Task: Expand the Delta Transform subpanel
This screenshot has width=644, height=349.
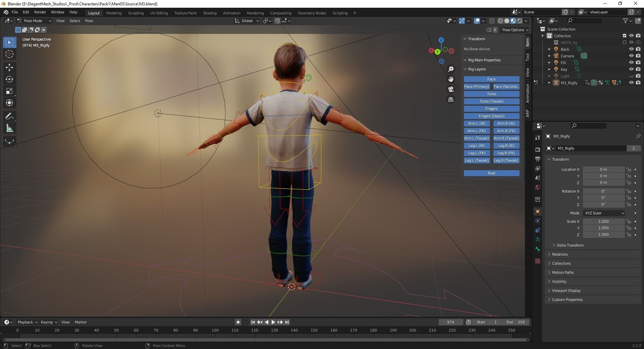Action: pyautogui.click(x=570, y=245)
